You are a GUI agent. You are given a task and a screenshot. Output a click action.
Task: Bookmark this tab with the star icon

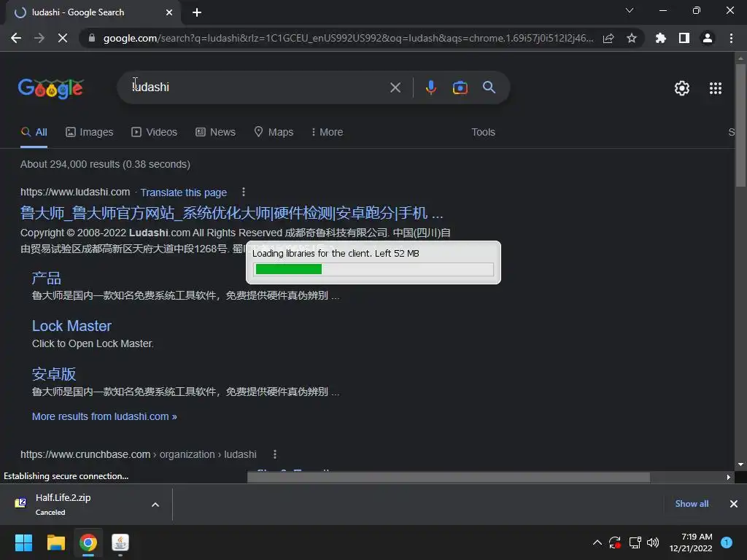pos(632,38)
